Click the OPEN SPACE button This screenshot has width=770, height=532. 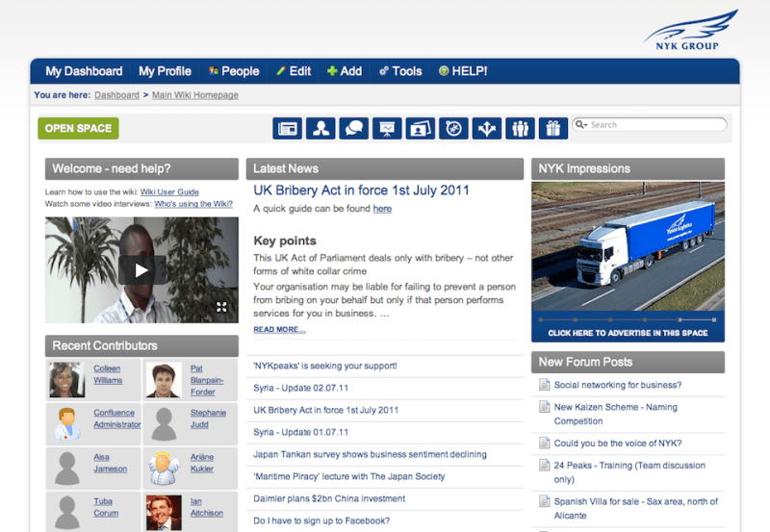coord(78,128)
